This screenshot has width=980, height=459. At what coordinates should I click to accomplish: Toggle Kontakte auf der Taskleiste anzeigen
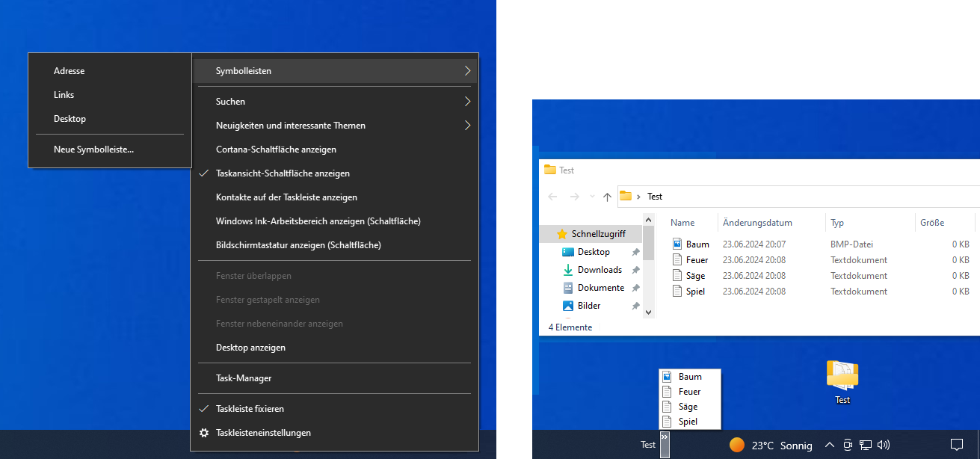click(335, 197)
